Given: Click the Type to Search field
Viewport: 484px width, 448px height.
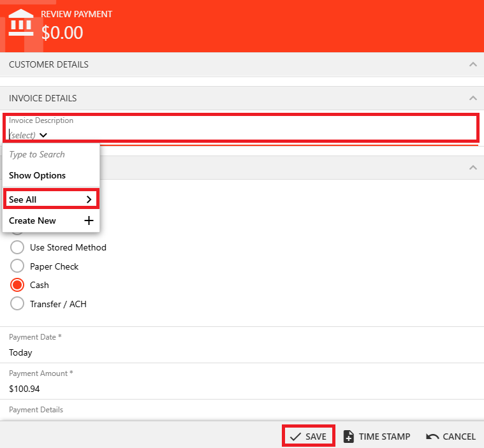Looking at the screenshot, I should click(x=51, y=154).
